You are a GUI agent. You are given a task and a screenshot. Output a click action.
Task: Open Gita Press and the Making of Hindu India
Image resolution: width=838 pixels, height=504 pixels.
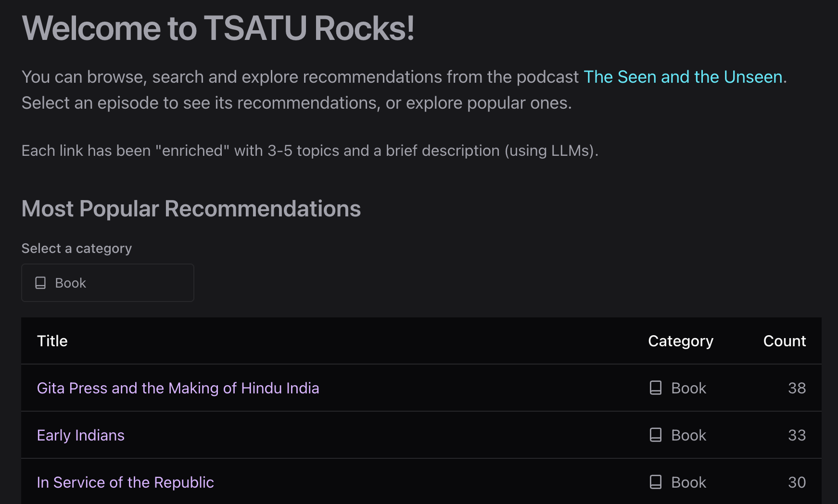(x=178, y=388)
